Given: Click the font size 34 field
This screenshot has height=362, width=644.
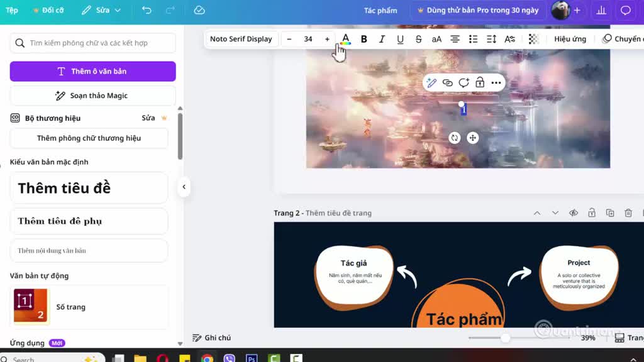Looking at the screenshot, I should click(308, 39).
